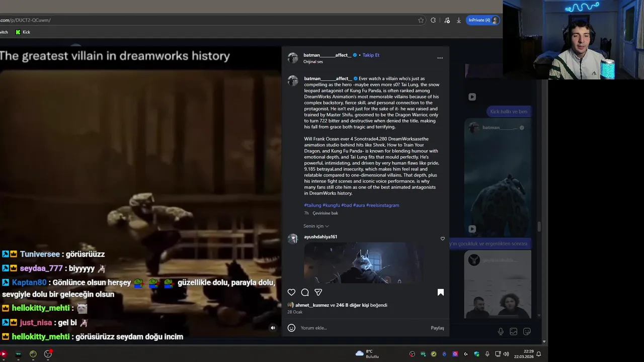Like the ayushdahiya161 comment

(443, 239)
